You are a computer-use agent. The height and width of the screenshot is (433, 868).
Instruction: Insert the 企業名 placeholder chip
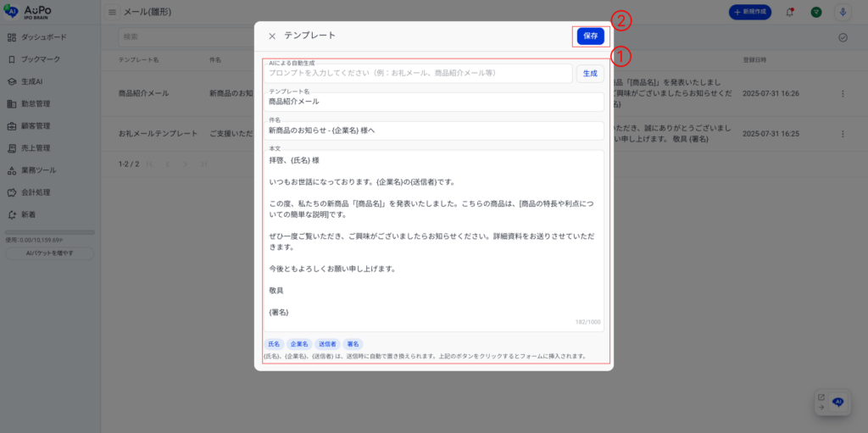(299, 344)
